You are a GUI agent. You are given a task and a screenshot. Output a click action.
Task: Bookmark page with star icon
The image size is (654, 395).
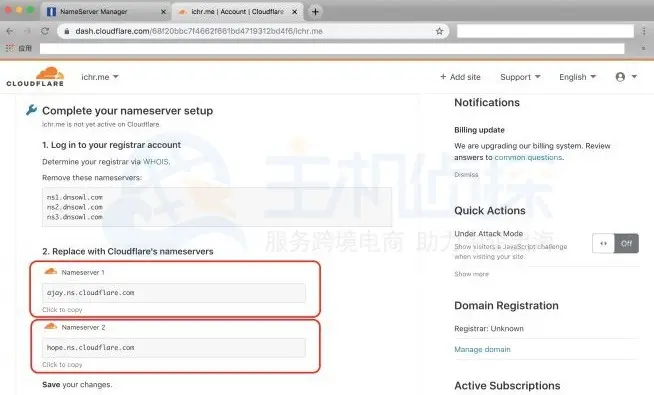(x=439, y=31)
